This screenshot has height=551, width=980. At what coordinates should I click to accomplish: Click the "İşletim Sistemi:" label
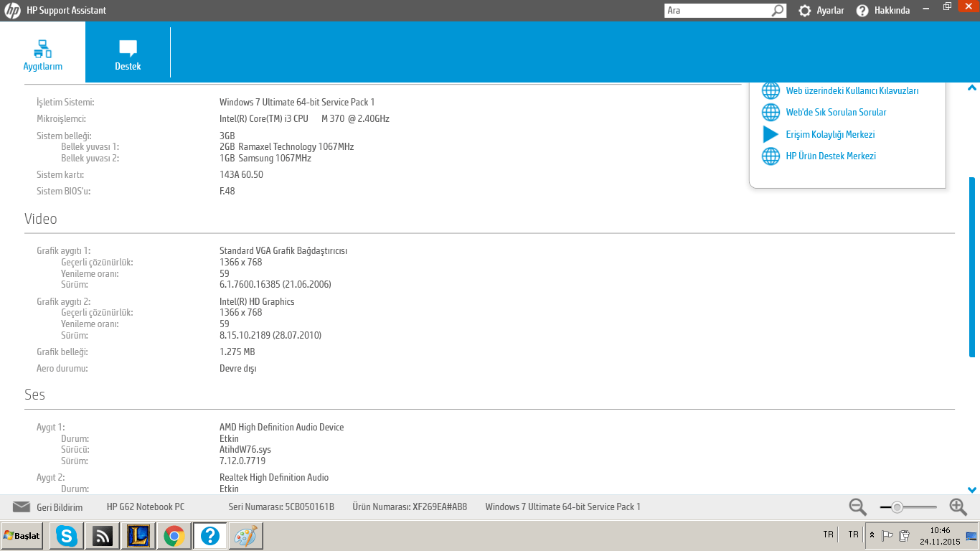click(65, 103)
